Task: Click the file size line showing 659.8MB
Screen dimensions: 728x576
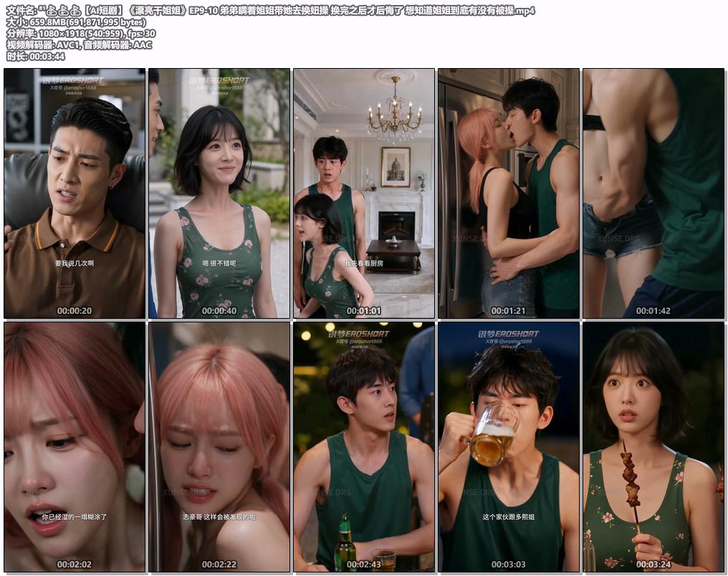Action: pos(76,21)
